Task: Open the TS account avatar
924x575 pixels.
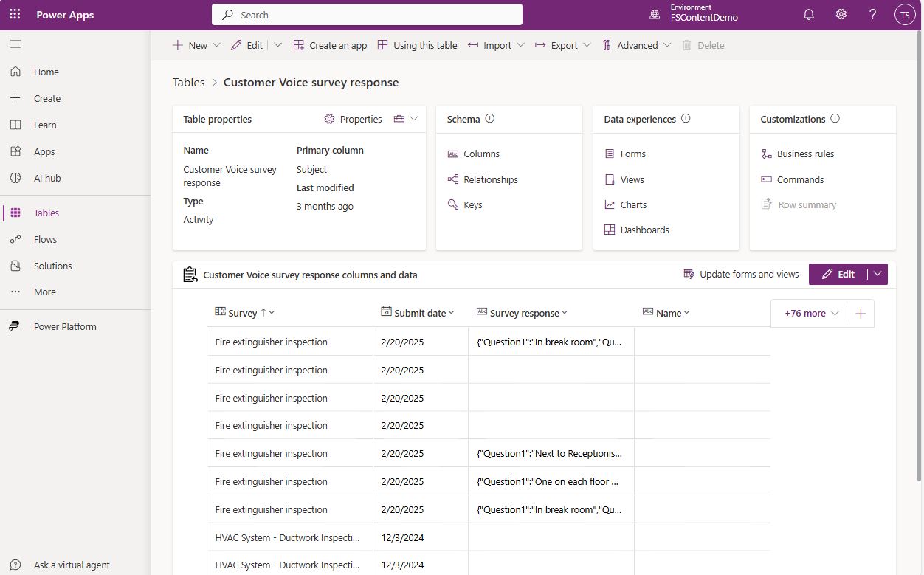Action: 904,15
